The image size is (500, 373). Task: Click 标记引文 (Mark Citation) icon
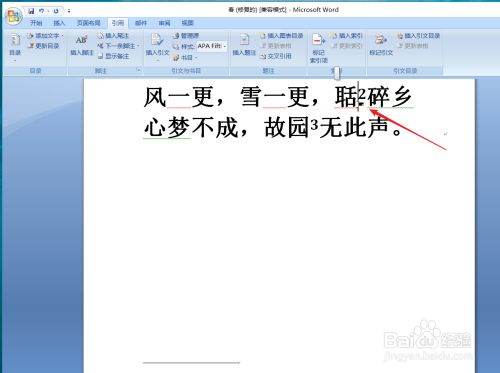click(x=381, y=45)
